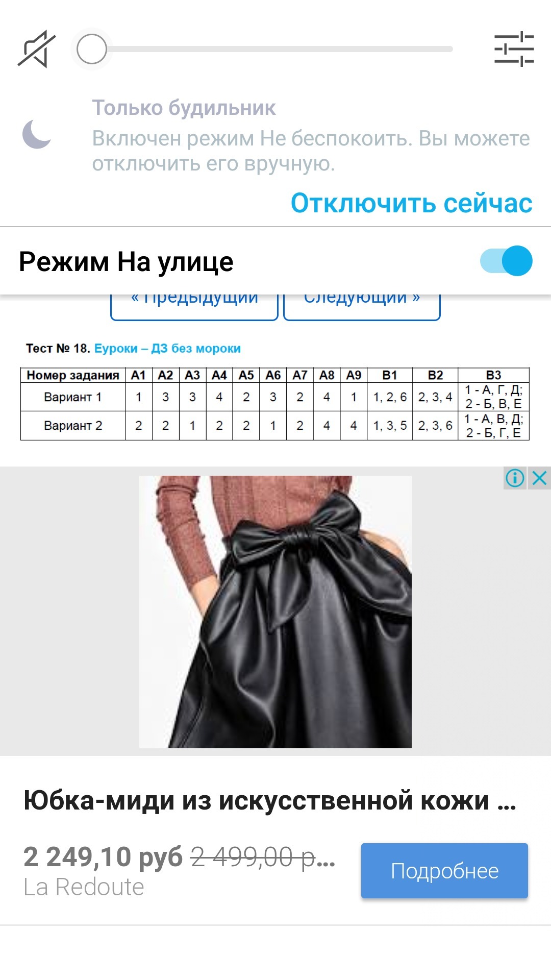Open the black leather skirt ad image
Screen dimensions: 551x980
click(x=275, y=612)
